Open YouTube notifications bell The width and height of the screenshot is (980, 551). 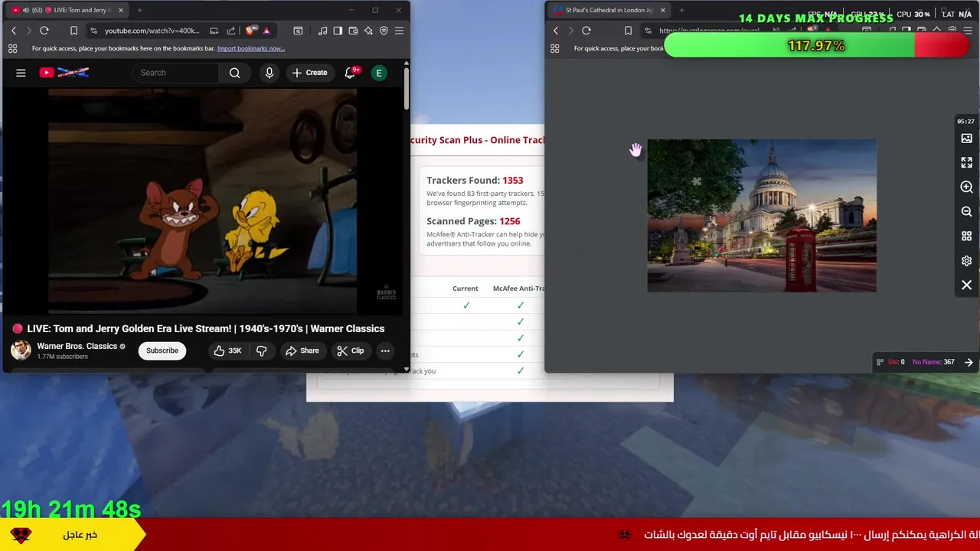click(351, 73)
